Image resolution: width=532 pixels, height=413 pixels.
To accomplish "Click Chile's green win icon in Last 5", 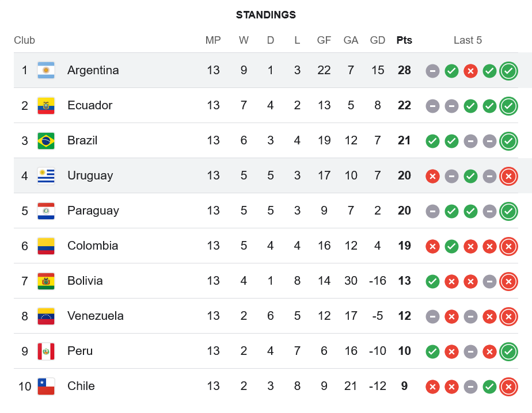I will pyautogui.click(x=489, y=387).
